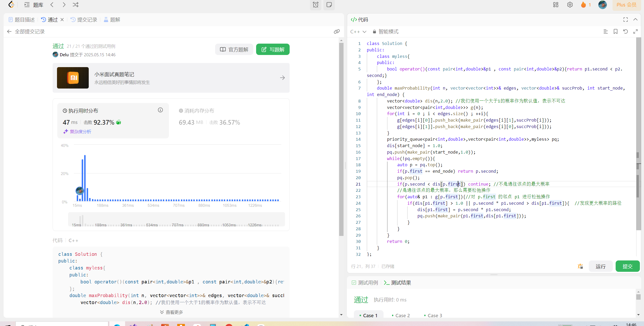Viewport: 644px width, 326px height.
Task: Click the runtime range slider strip
Action: [176, 219]
